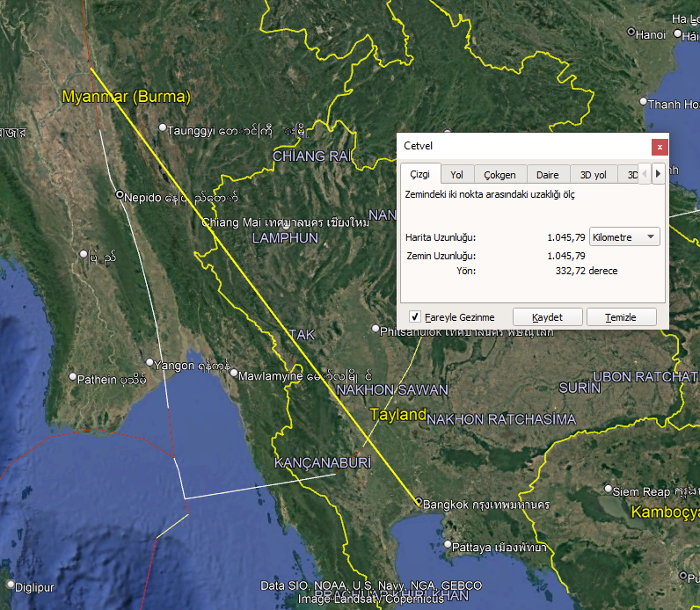Click the SURIN province label
Image resolution: width=700 pixels, height=610 pixels.
(580, 388)
